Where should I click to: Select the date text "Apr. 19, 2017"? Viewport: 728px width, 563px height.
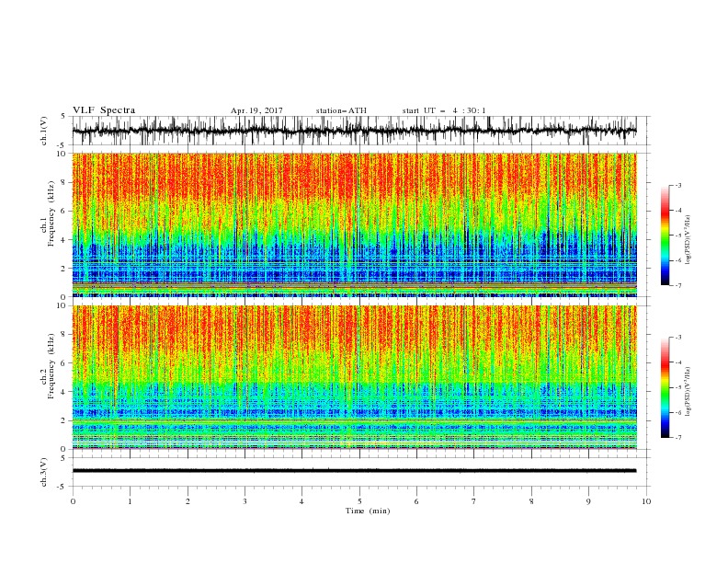tap(256, 110)
